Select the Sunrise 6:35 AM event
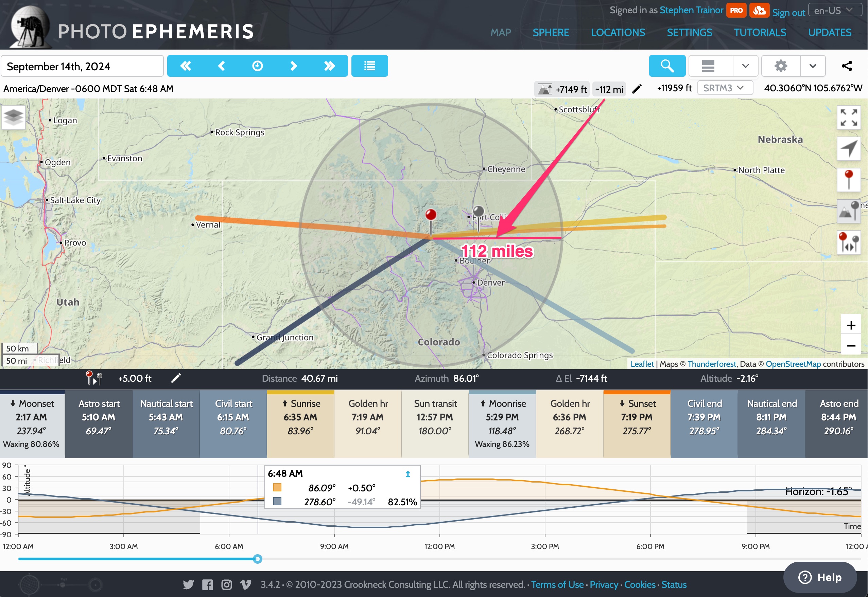 pos(300,424)
